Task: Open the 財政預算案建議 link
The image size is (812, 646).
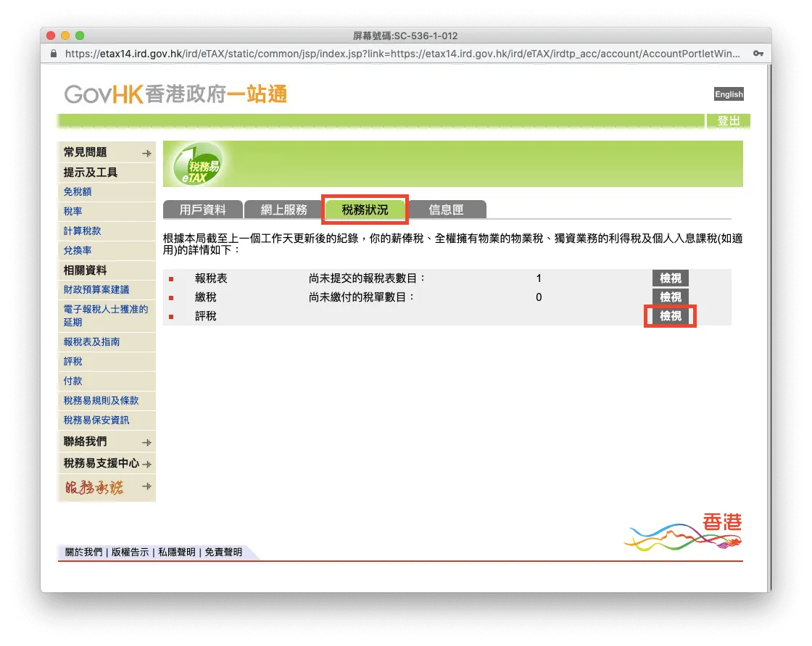Action: [96, 289]
